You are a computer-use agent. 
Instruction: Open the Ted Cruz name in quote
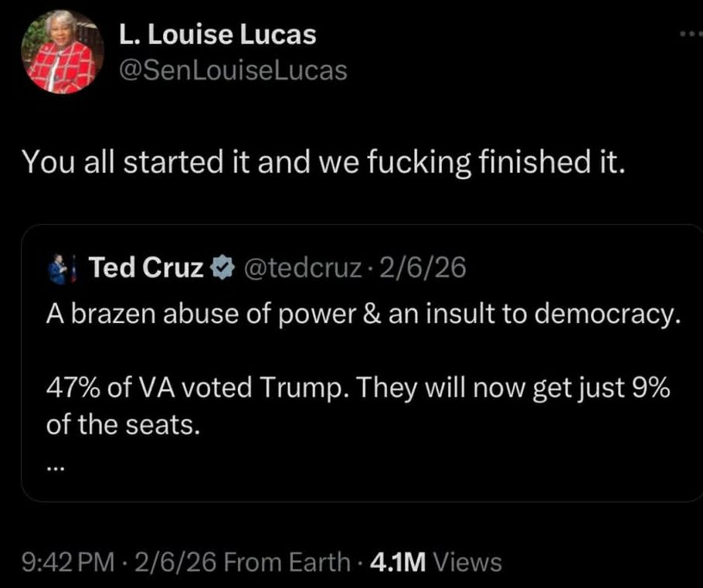[146, 267]
